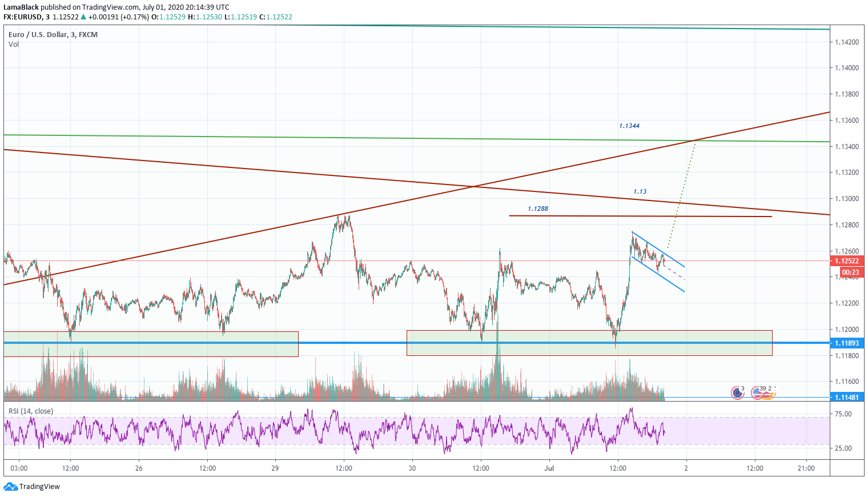Select the 1.1344 text annotation
868x497 pixels.
click(629, 126)
